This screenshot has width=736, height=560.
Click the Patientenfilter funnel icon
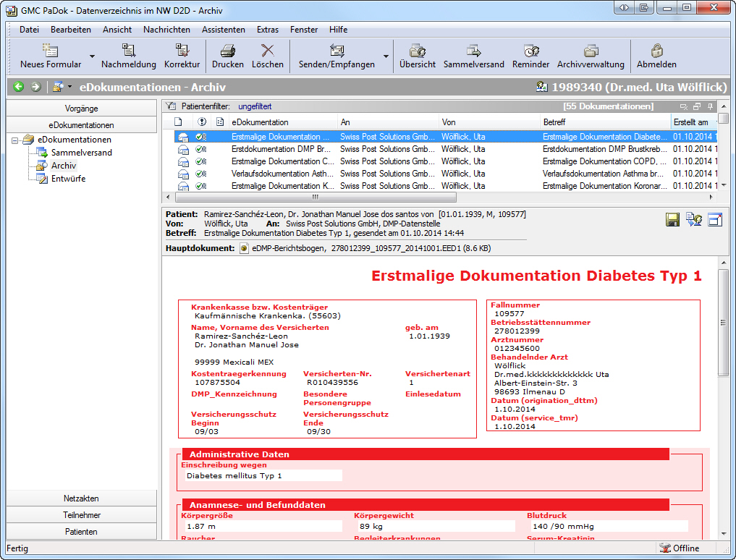click(x=172, y=106)
